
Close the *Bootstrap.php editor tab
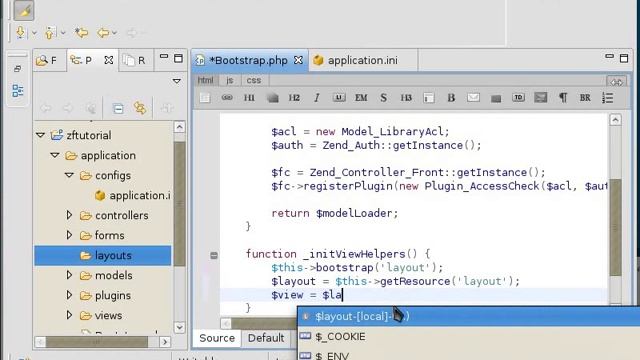(x=299, y=60)
